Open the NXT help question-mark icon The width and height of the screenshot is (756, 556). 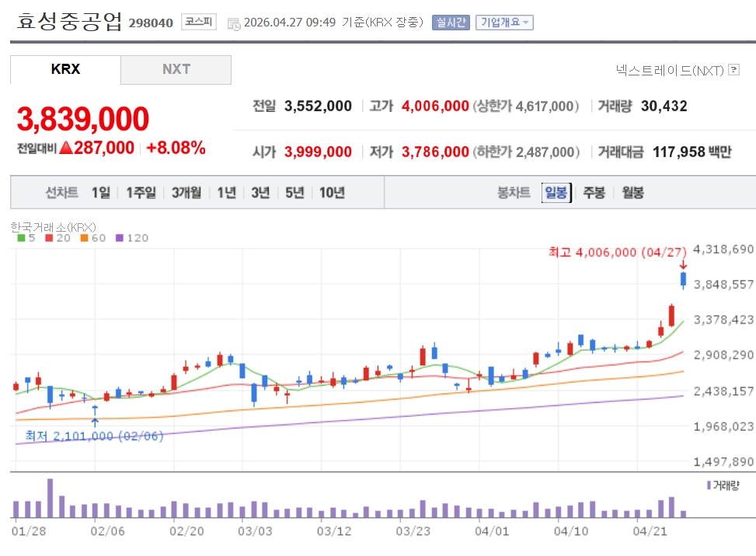733,70
